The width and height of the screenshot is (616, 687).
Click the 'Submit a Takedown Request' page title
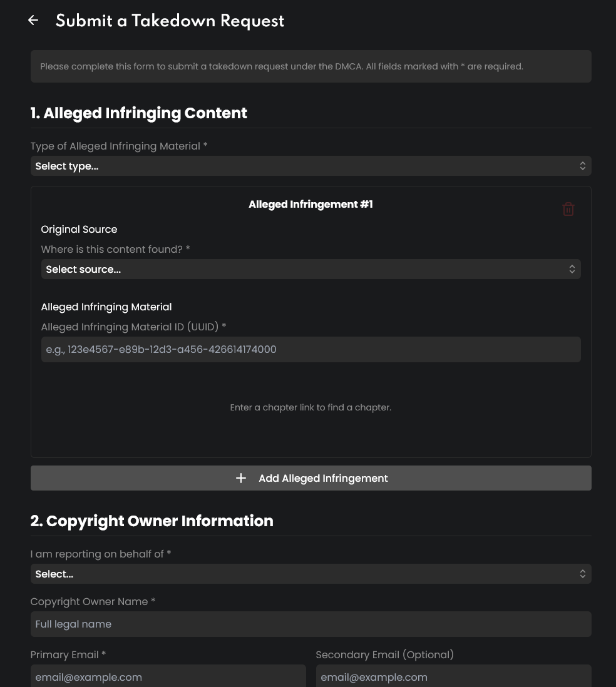(x=170, y=21)
